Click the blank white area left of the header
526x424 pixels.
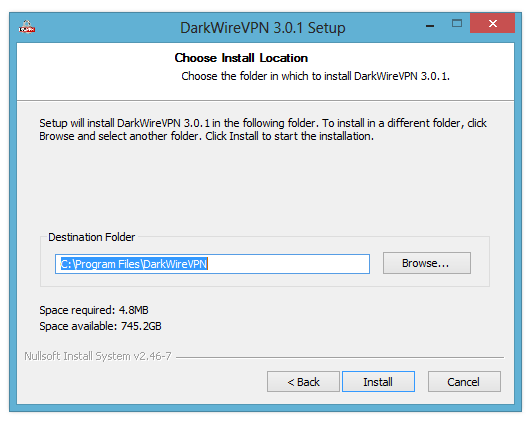[94, 70]
